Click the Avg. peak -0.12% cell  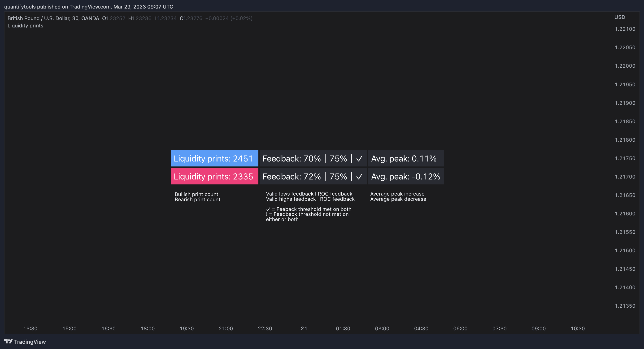405,176
